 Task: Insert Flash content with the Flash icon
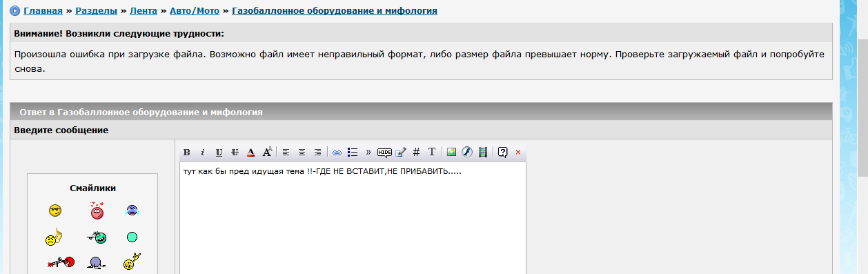point(467,152)
